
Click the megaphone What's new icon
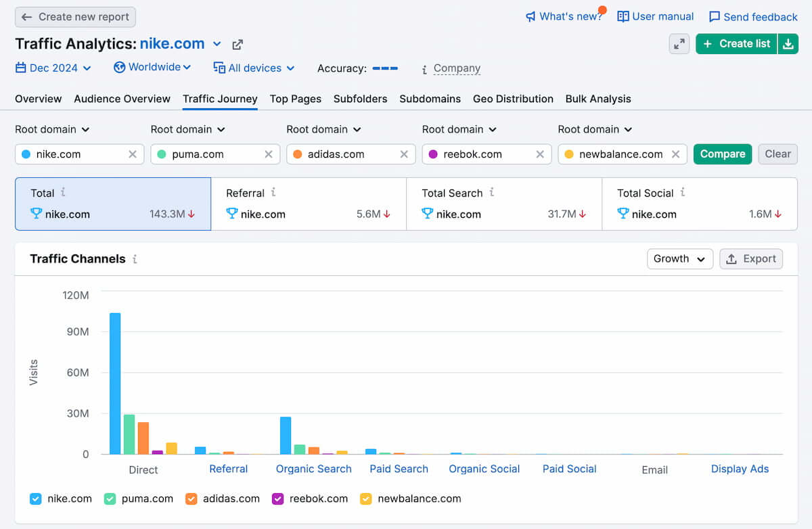point(531,17)
